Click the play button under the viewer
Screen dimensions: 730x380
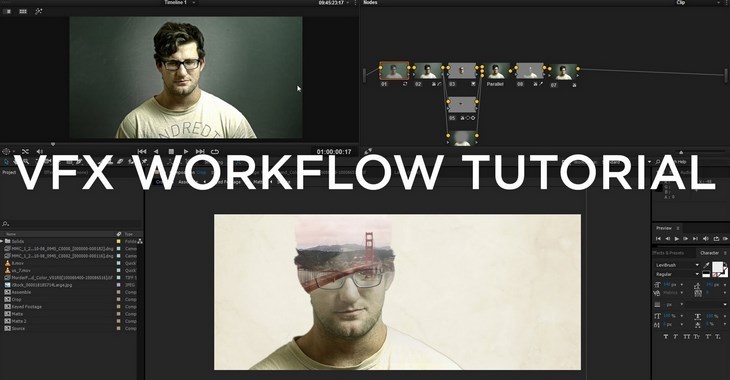point(186,152)
